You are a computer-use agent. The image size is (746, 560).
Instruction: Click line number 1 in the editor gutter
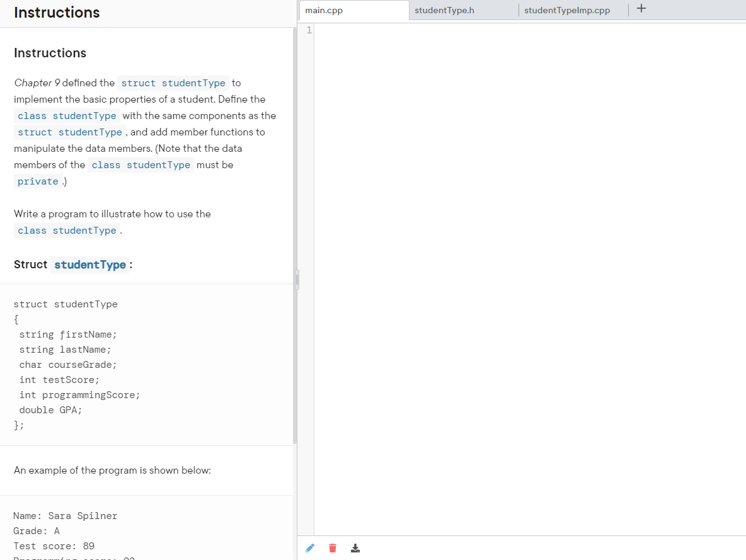[309, 30]
